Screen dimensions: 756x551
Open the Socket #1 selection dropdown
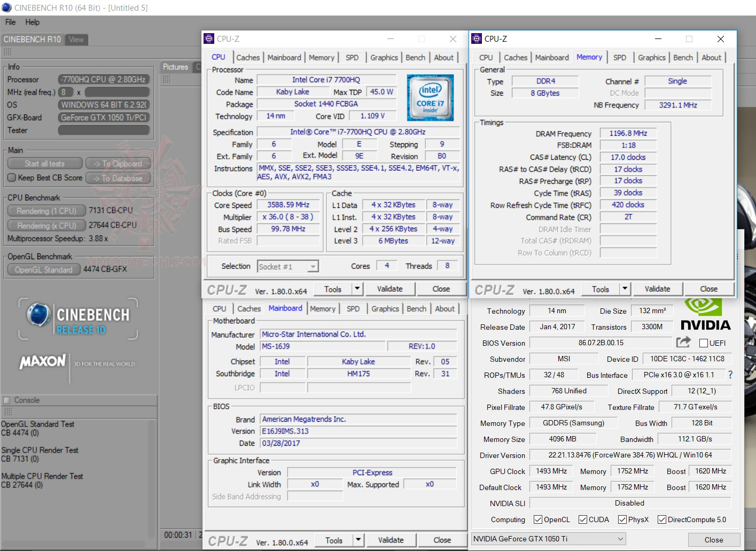(x=313, y=266)
